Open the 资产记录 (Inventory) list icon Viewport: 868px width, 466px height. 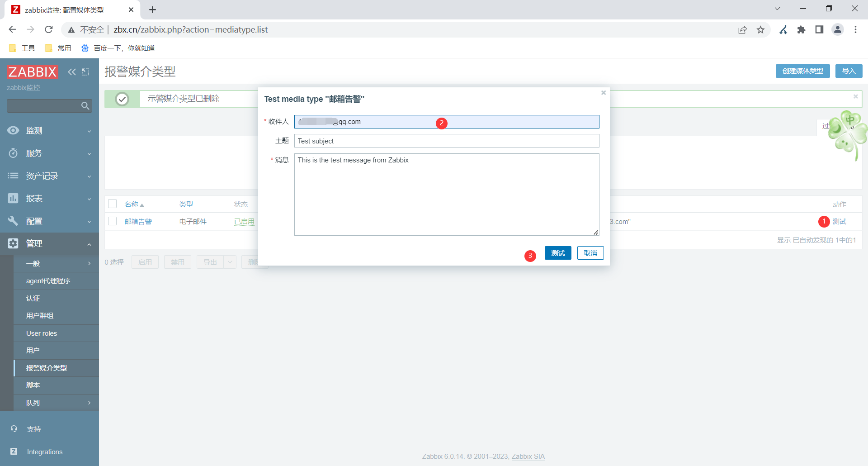tap(13, 176)
